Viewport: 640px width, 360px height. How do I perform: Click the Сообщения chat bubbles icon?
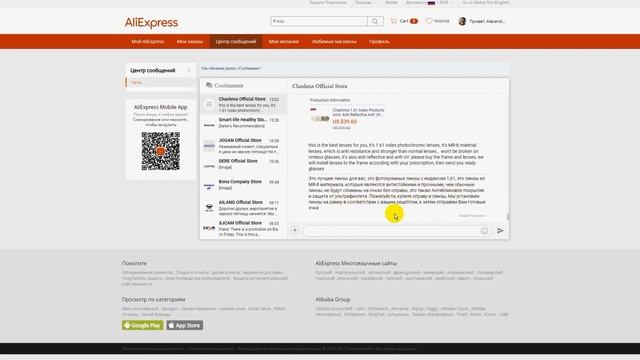tap(209, 85)
